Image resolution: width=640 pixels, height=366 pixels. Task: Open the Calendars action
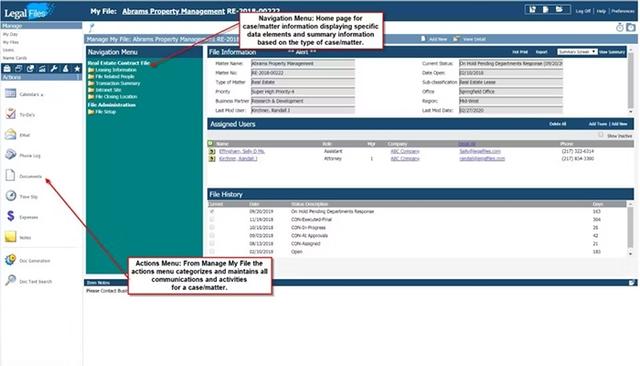[x=24, y=94]
